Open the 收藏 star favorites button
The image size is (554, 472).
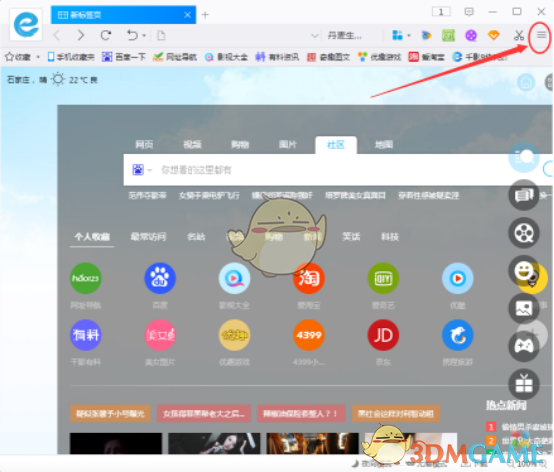point(18,57)
